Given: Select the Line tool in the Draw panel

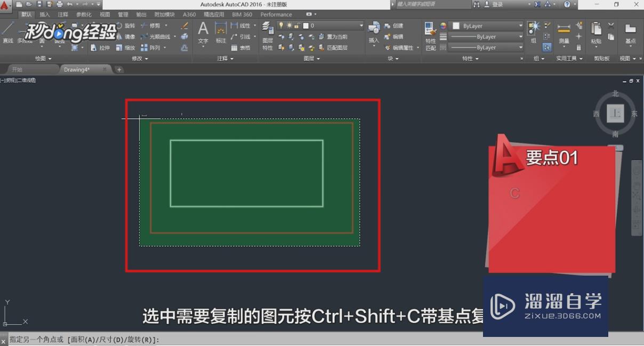Looking at the screenshot, I should [x=7, y=32].
